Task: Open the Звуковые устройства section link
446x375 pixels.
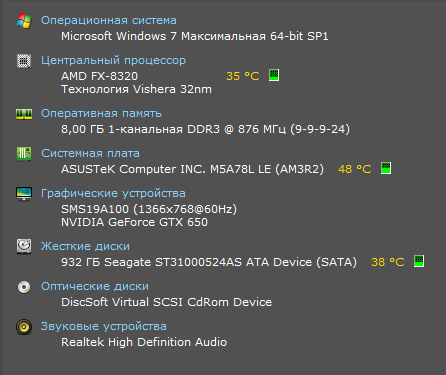Action: pyautogui.click(x=104, y=326)
